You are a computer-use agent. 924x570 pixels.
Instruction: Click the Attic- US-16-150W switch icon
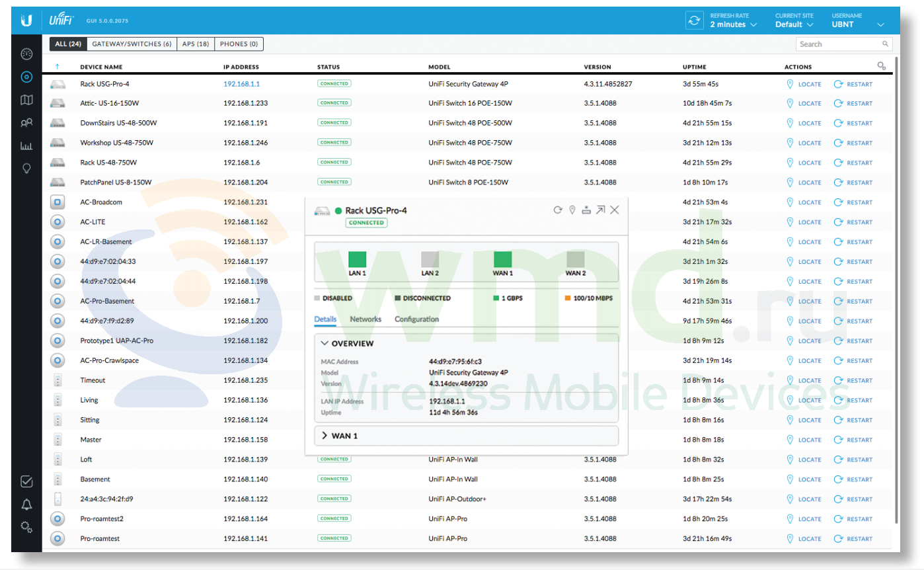point(58,103)
